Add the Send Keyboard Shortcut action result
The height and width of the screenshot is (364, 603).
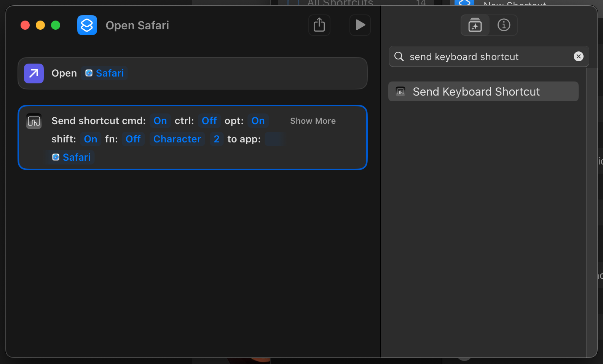[x=483, y=91]
